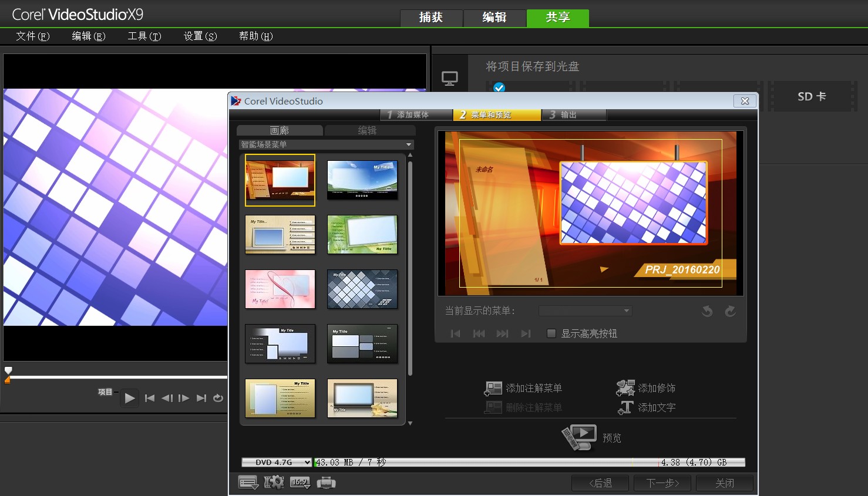The width and height of the screenshot is (868, 496).
Task: Select the blue sky menu template thumbnail
Action: pyautogui.click(x=362, y=180)
